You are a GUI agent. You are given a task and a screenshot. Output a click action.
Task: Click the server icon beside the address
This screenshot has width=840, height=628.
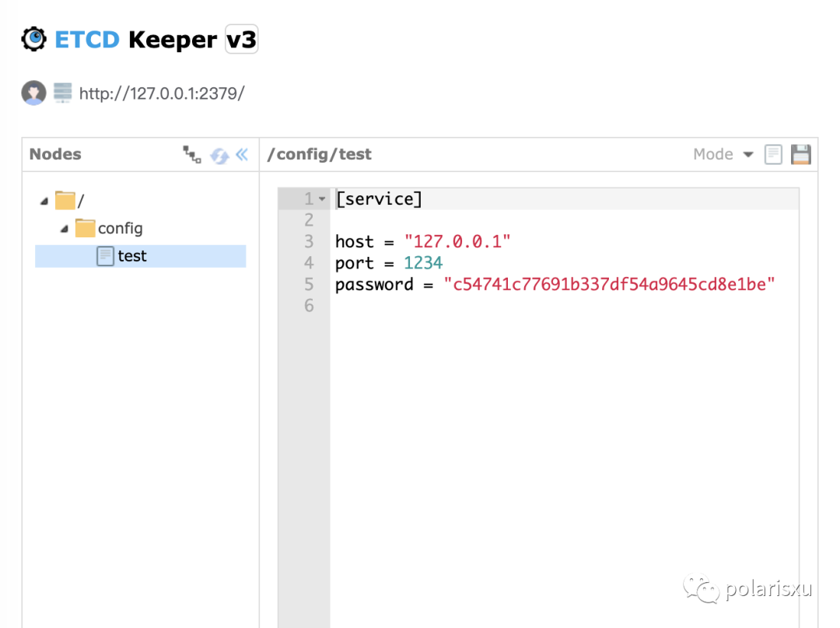pos(63,93)
